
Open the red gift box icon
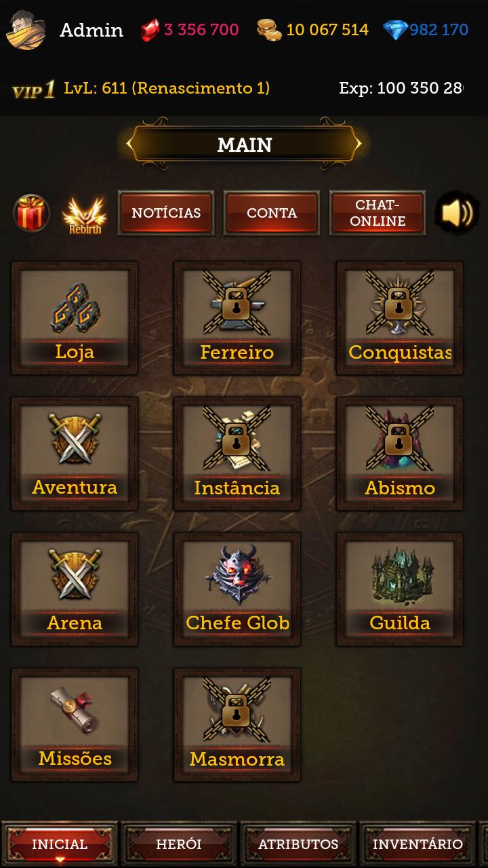[x=31, y=213]
